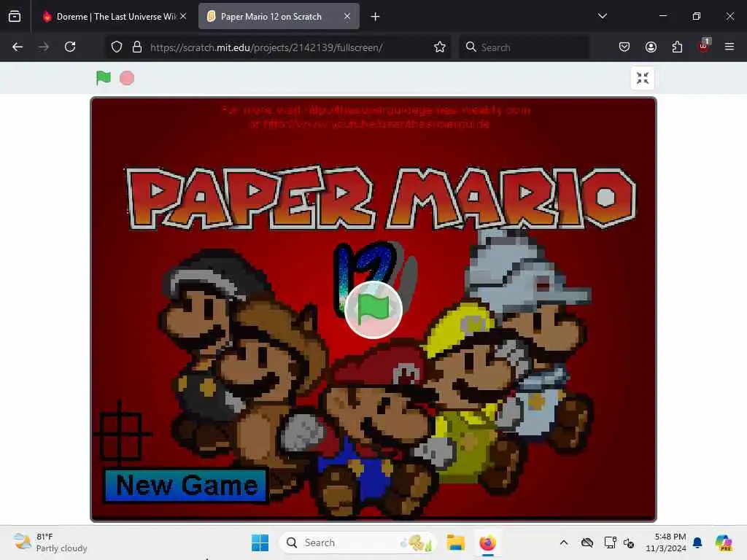This screenshot has width=747, height=560.
Task: Reload the current page
Action: pyautogui.click(x=70, y=47)
